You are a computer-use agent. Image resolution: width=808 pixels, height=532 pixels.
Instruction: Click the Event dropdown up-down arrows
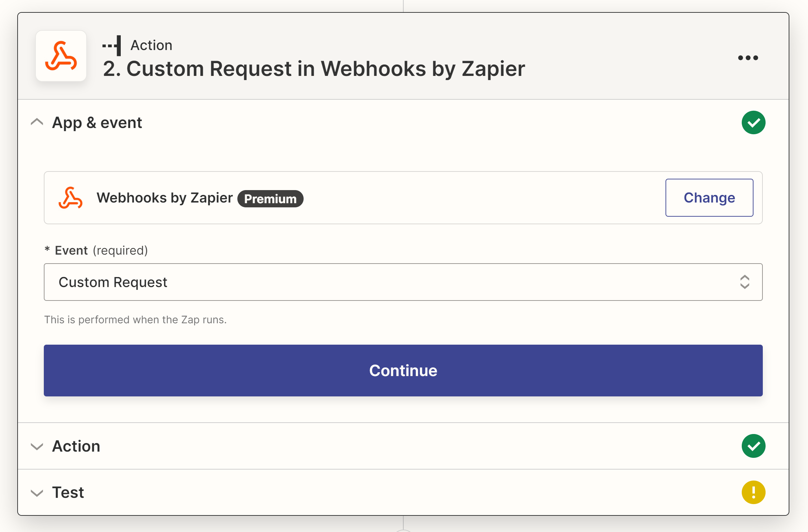(745, 282)
